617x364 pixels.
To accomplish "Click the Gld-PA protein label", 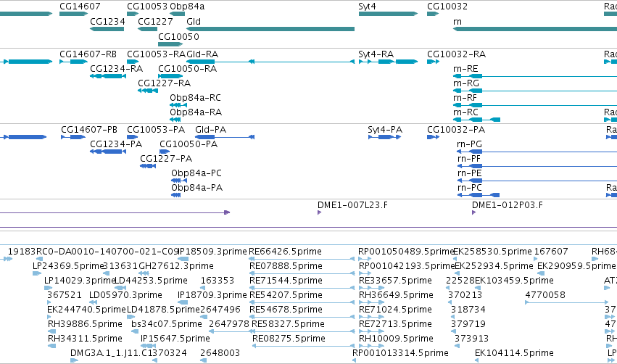I will pos(210,130).
